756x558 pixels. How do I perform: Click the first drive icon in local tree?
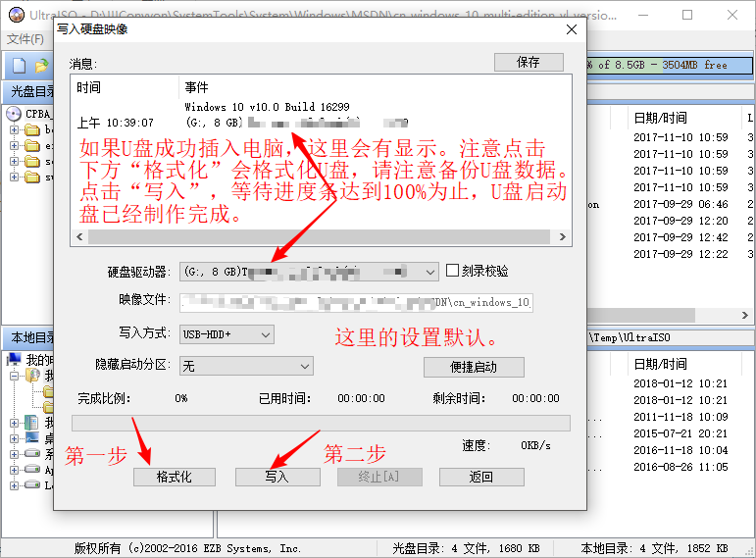(32, 453)
